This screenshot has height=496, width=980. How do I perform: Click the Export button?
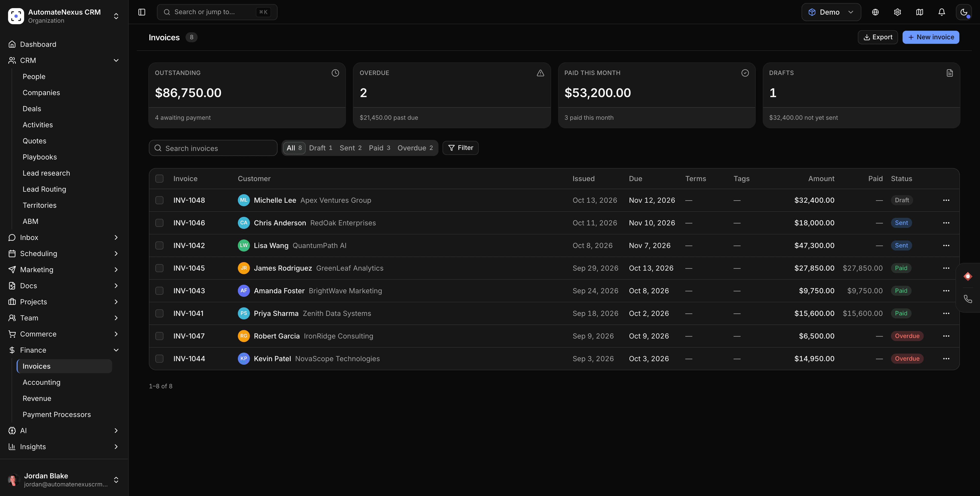(877, 37)
